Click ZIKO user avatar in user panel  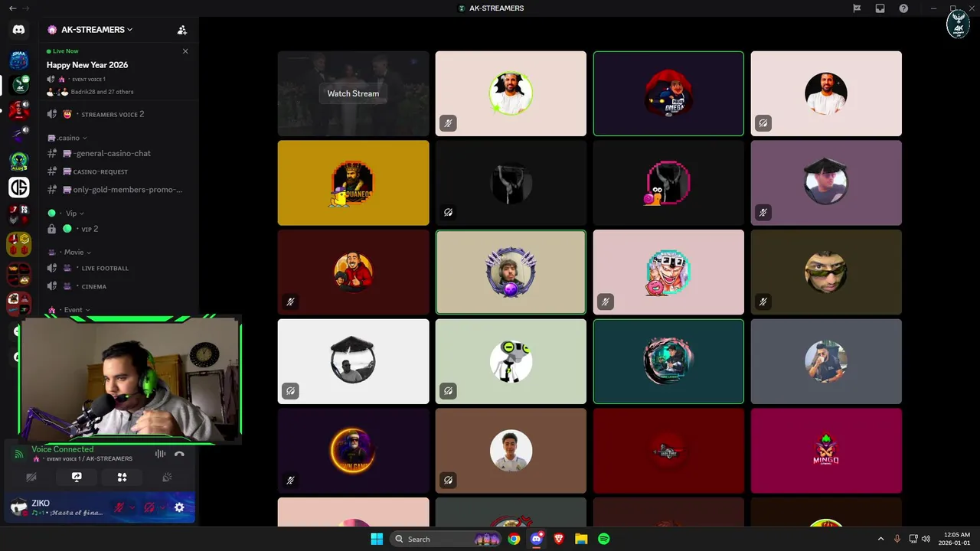point(19,507)
